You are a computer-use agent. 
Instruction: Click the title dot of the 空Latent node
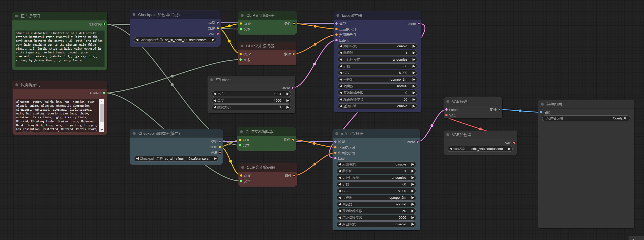pos(212,80)
